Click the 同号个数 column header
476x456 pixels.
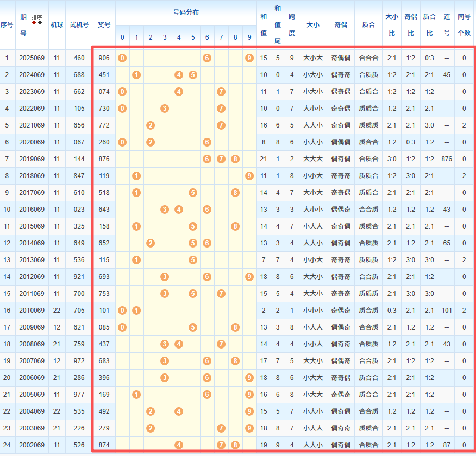click(464, 24)
